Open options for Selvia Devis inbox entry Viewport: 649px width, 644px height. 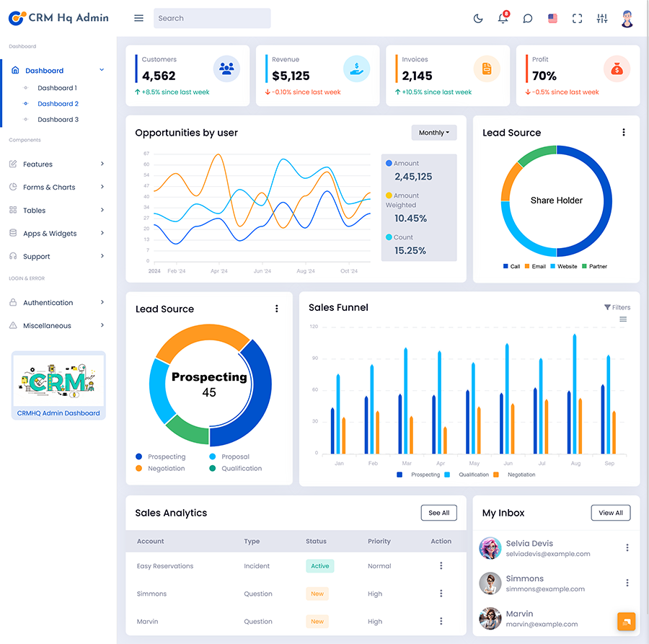pyautogui.click(x=627, y=547)
